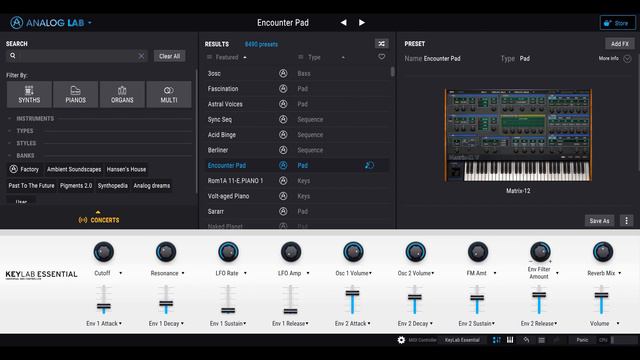
Task: Sort results by Featured column
Action: click(x=227, y=58)
